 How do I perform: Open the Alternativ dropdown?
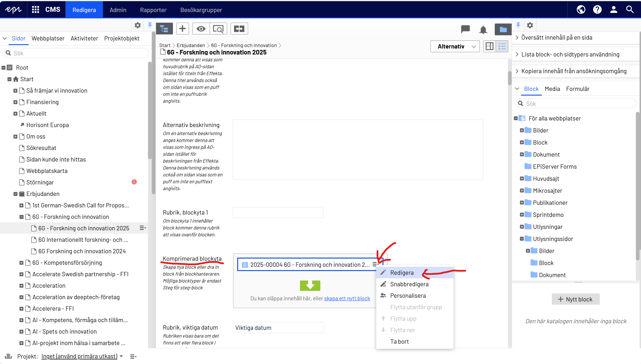point(455,46)
